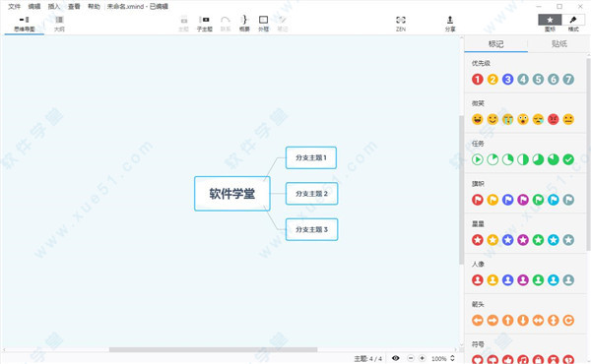This screenshot has height=364, width=591.
Task: Switch to the 思维导图 mind map view
Action: coord(24,24)
